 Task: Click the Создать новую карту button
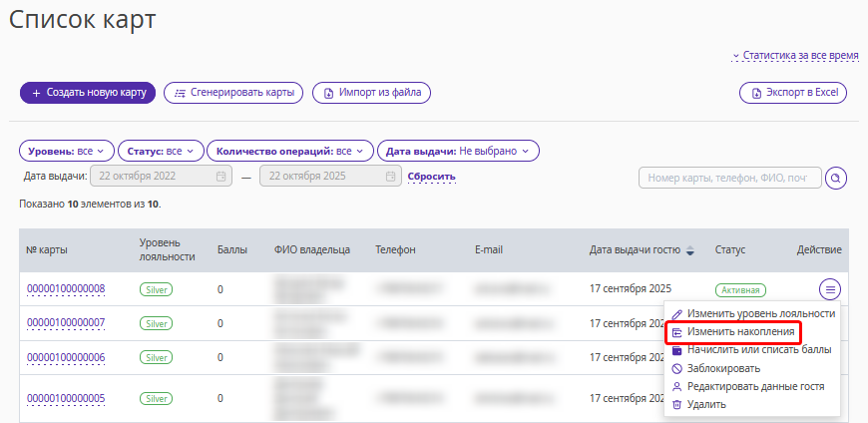tap(88, 93)
